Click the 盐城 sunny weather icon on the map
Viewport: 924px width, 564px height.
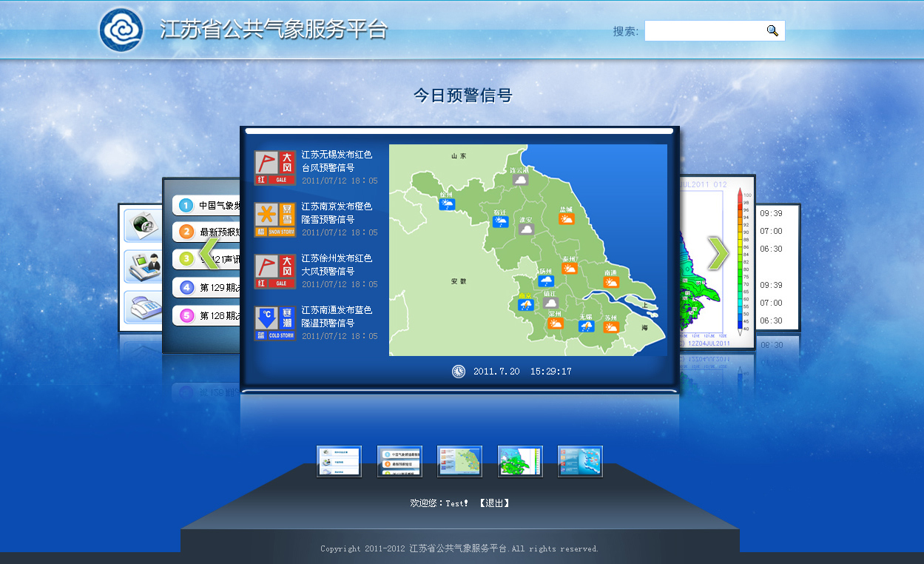point(567,219)
